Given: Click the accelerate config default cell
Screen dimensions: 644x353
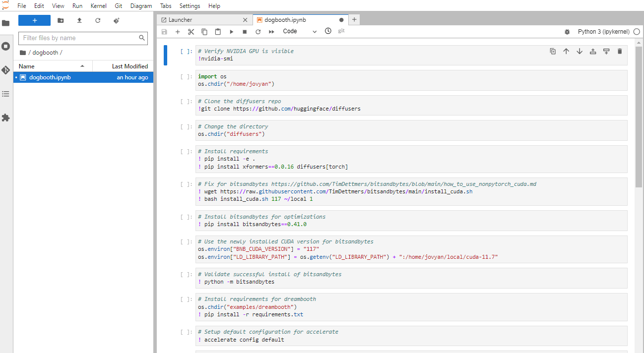Looking at the screenshot, I should 411,336.
